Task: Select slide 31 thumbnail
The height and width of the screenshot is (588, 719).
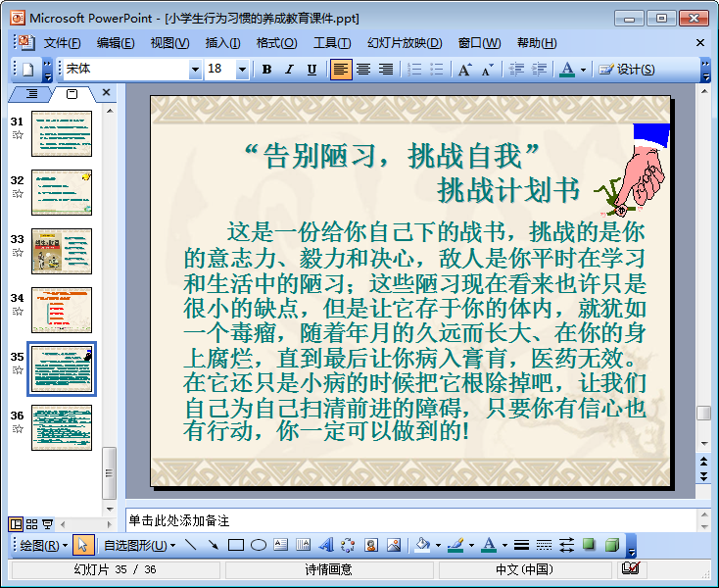Action: tap(62, 133)
